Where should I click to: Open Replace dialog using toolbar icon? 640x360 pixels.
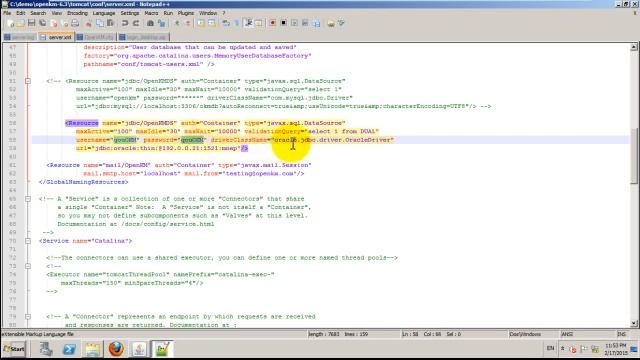tap(161, 23)
